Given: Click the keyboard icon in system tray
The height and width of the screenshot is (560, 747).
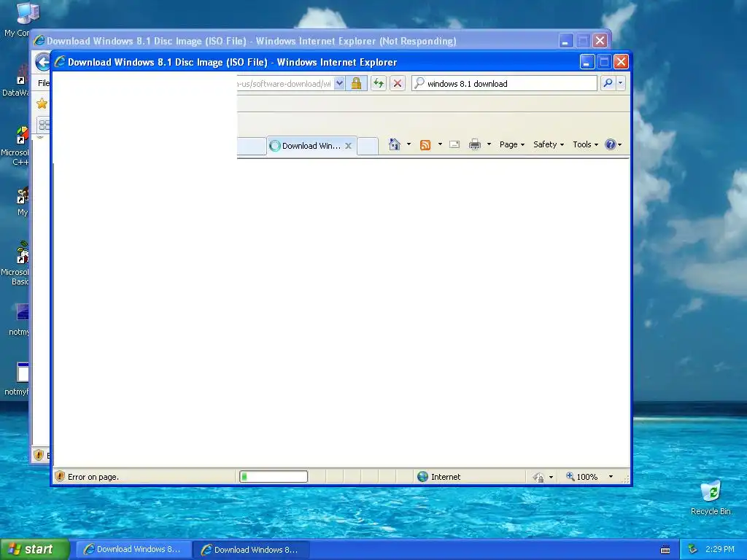Looking at the screenshot, I should coord(665,550).
